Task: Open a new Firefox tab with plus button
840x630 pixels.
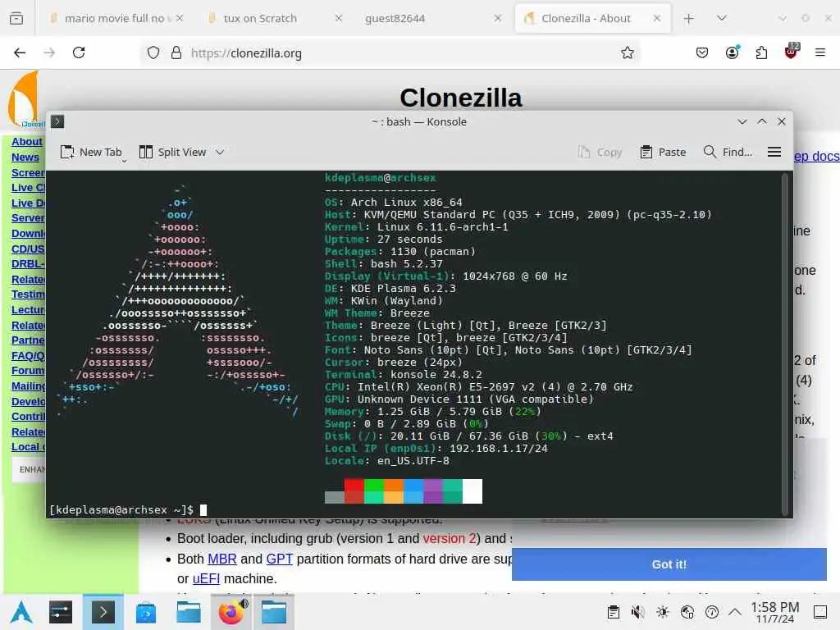Action: coord(689,19)
